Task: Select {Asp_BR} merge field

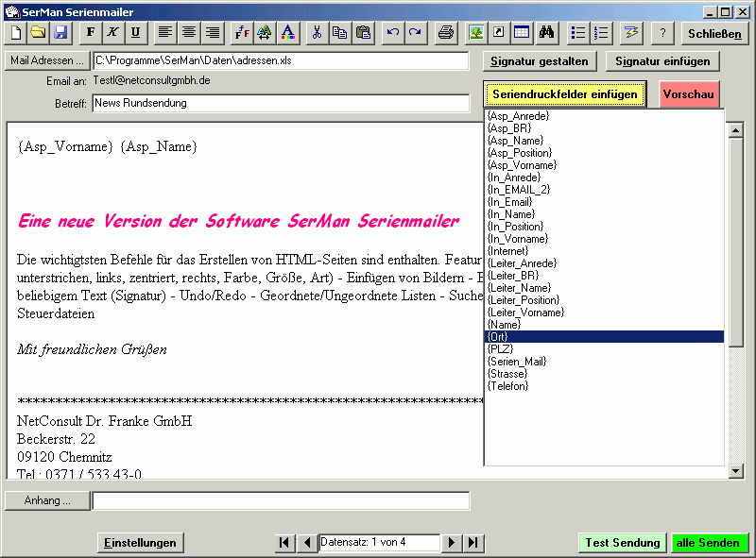Action: pos(604,128)
